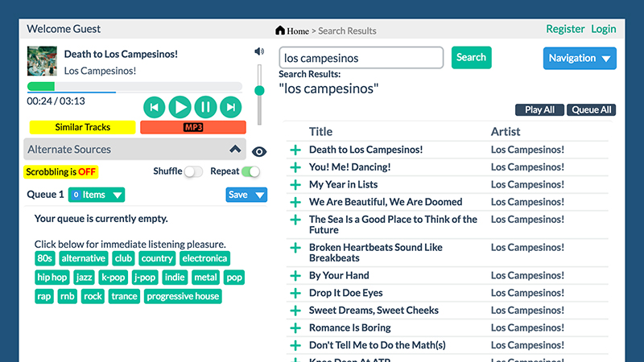Focus the search field containing los campesinos
This screenshot has height=362, width=644.
point(361,58)
